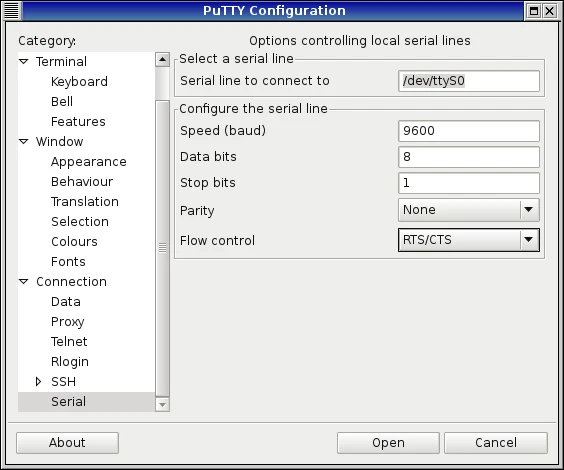
Task: Click the Data bits input field
Action: (469, 157)
